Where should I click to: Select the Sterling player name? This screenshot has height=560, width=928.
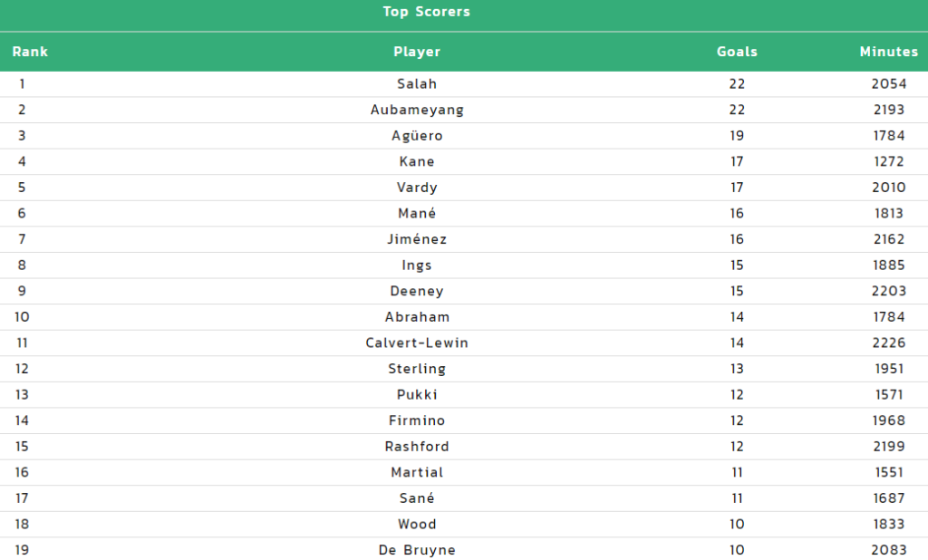point(417,369)
